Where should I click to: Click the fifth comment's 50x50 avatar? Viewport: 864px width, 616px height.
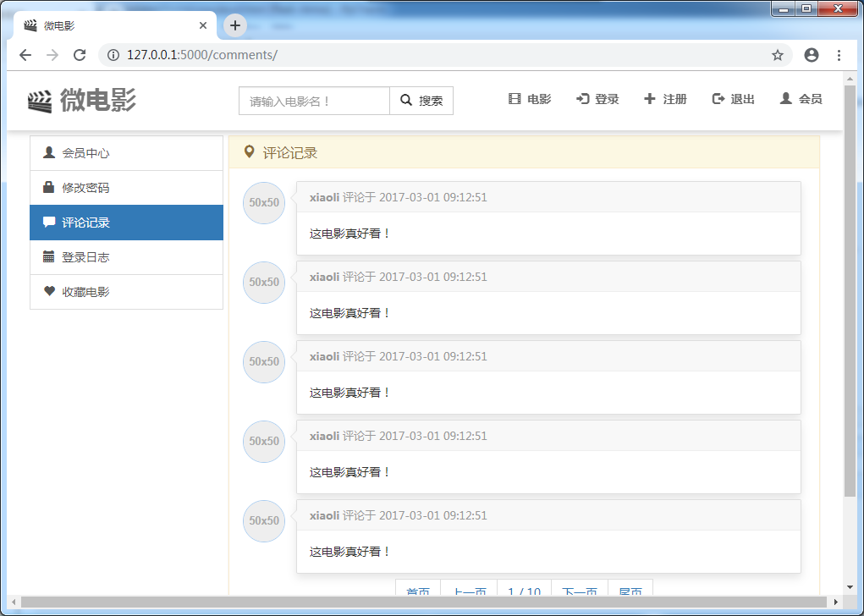(264, 520)
